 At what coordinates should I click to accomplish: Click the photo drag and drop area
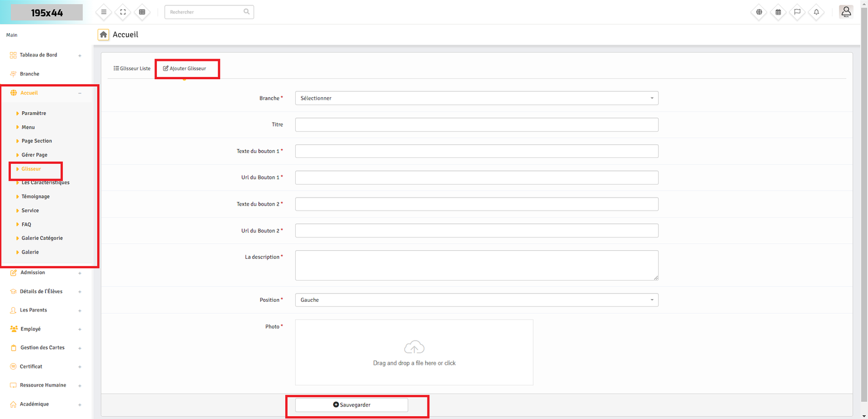coord(414,352)
